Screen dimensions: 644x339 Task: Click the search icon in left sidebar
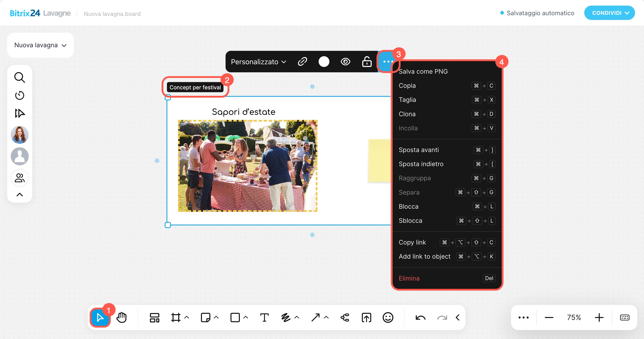pos(19,77)
